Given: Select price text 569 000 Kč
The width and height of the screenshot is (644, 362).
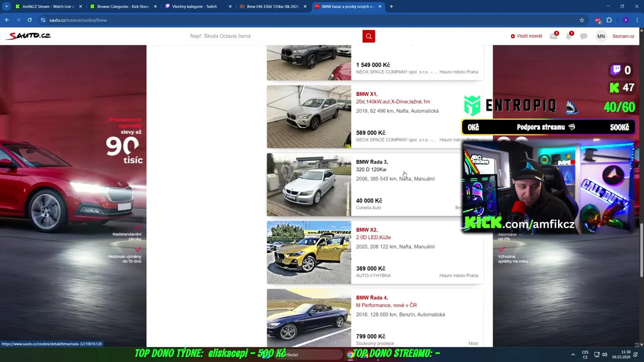Looking at the screenshot, I should coord(370,133).
